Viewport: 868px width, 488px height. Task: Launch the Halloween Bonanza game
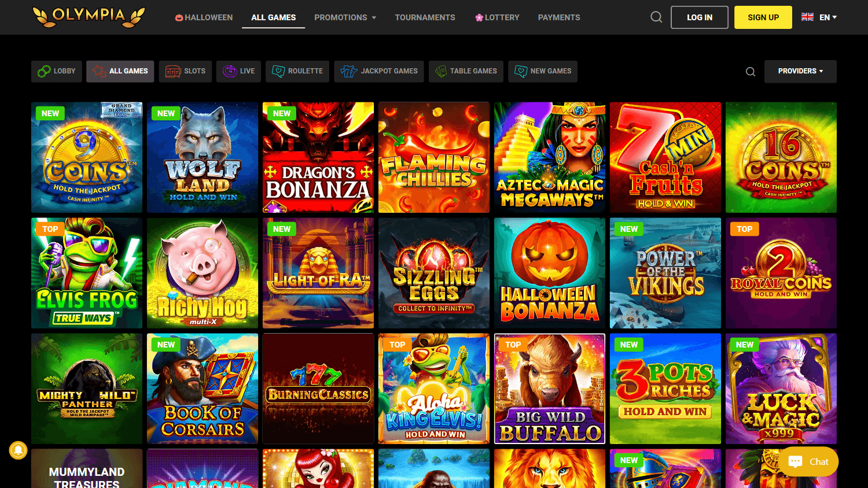click(x=550, y=273)
